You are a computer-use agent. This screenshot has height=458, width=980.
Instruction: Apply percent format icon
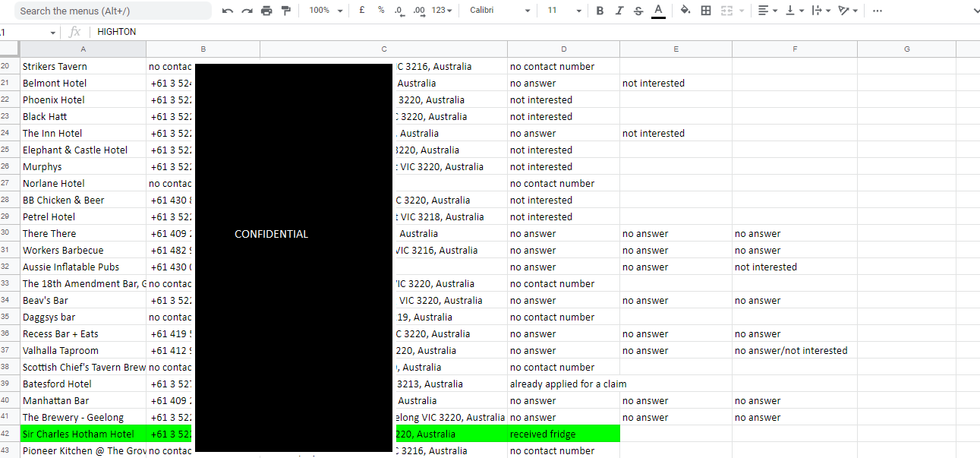click(x=381, y=11)
